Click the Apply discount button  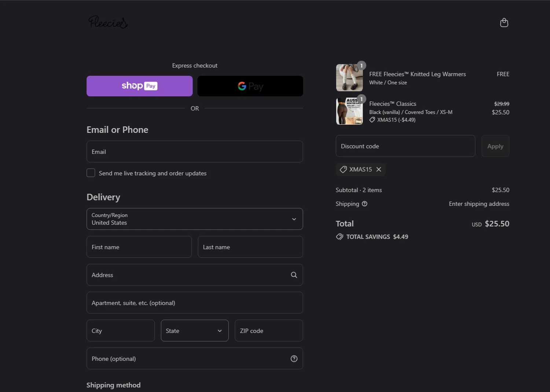pyautogui.click(x=495, y=146)
